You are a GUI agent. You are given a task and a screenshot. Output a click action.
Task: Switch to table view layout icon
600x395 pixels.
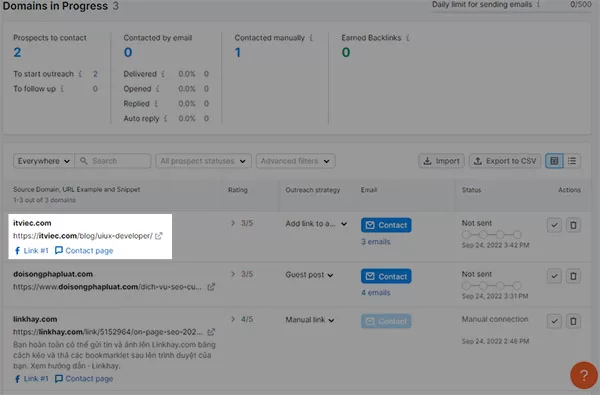point(554,161)
